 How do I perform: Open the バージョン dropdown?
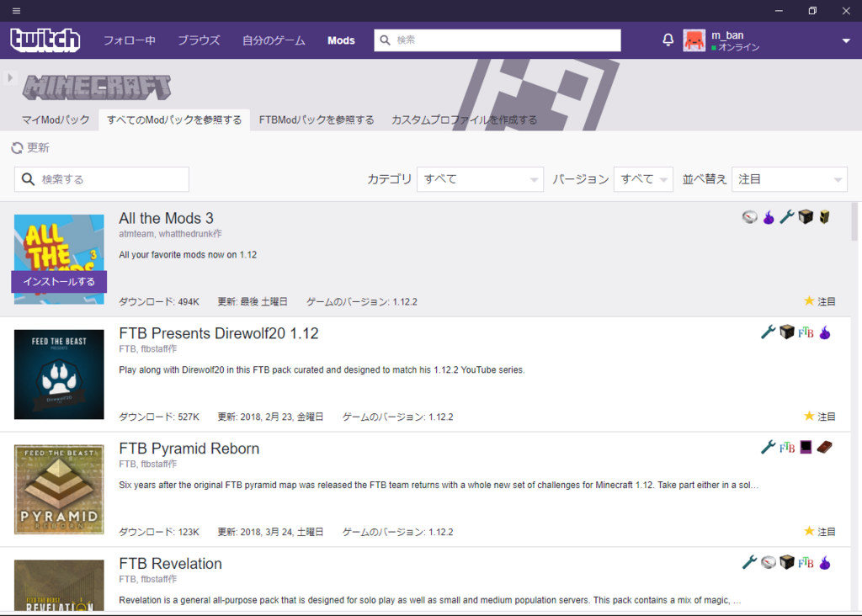click(643, 179)
